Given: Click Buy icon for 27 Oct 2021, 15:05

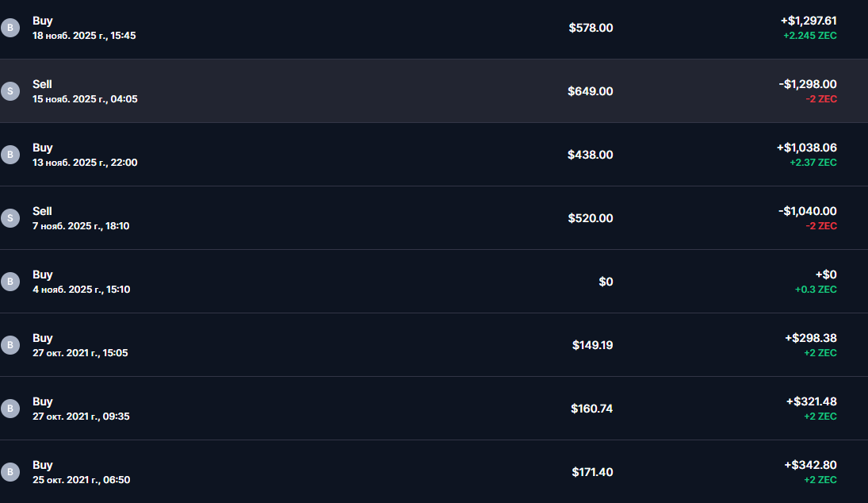Looking at the screenshot, I should [10, 345].
